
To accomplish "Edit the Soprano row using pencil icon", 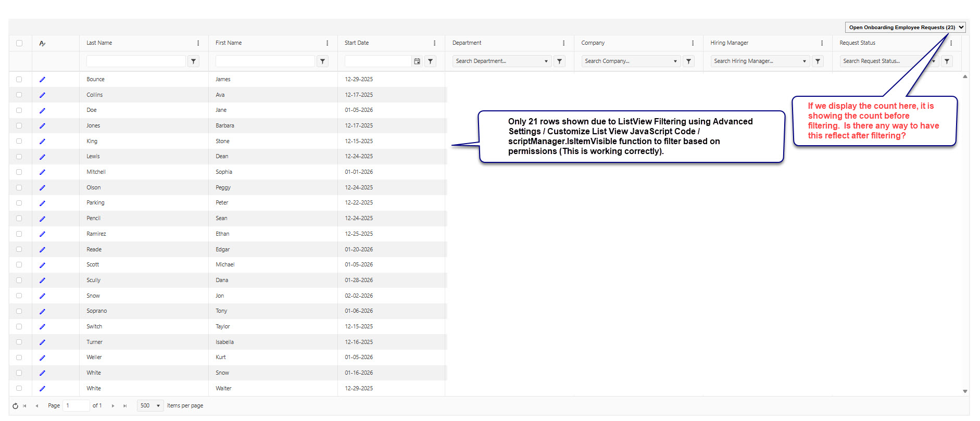I will pyautogui.click(x=42, y=311).
